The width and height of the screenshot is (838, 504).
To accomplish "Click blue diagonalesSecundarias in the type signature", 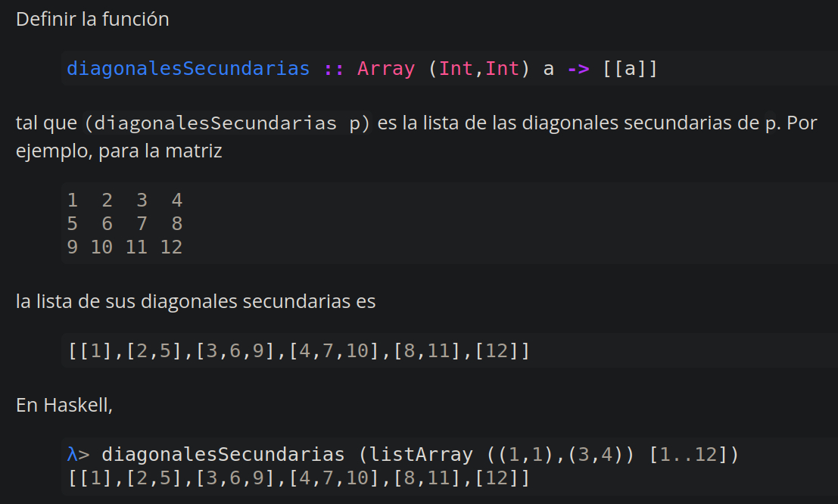I will 188,69.
